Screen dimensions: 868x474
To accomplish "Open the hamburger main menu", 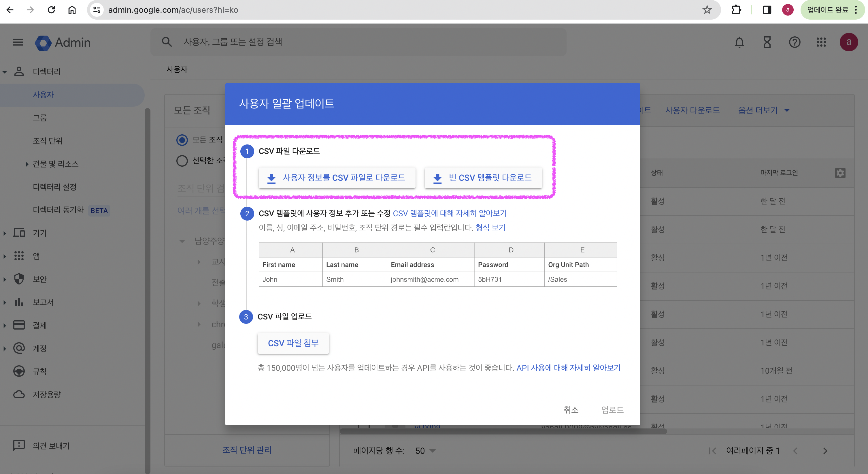I will coord(18,42).
